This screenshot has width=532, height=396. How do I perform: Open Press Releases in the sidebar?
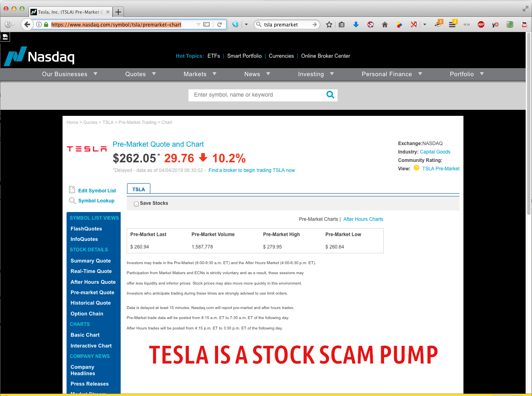(89, 384)
